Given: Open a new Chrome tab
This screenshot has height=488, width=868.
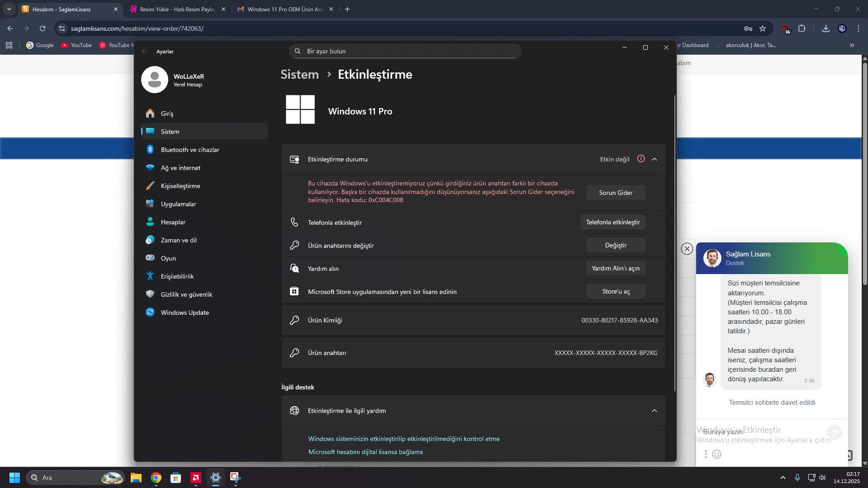Looking at the screenshot, I should [347, 9].
